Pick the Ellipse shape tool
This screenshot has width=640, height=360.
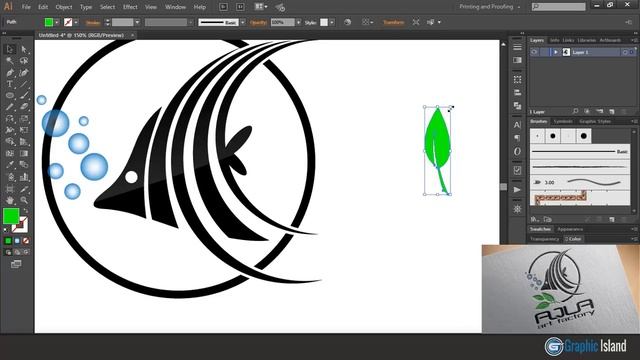coord(10,96)
